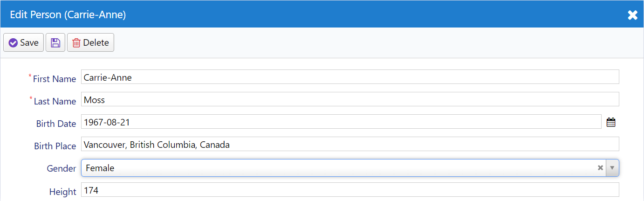644x201 pixels.
Task: Click the Birth Date label
Action: (x=56, y=124)
